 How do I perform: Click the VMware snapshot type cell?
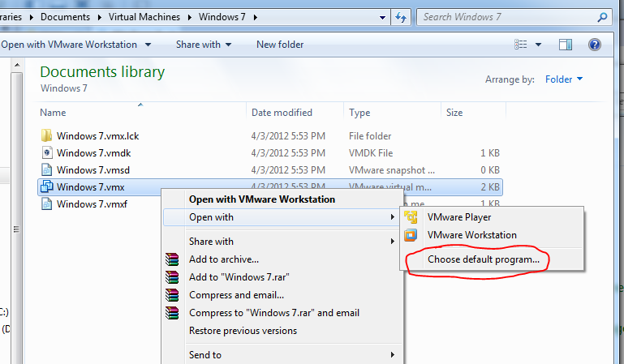click(x=392, y=170)
